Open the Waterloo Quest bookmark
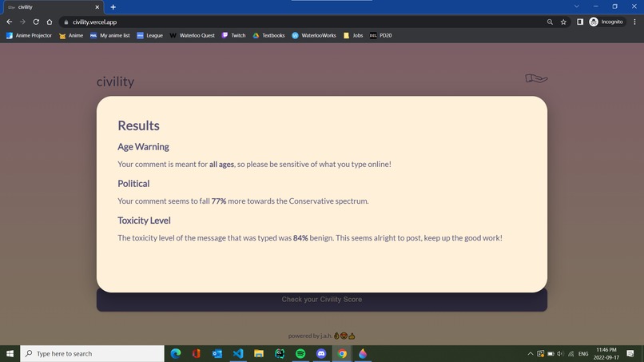 (192, 35)
